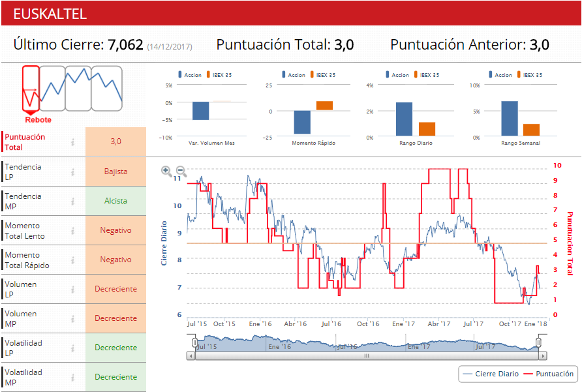Click Decreciente value for Volumen MP
The width and height of the screenshot is (582, 392).
coord(115,318)
